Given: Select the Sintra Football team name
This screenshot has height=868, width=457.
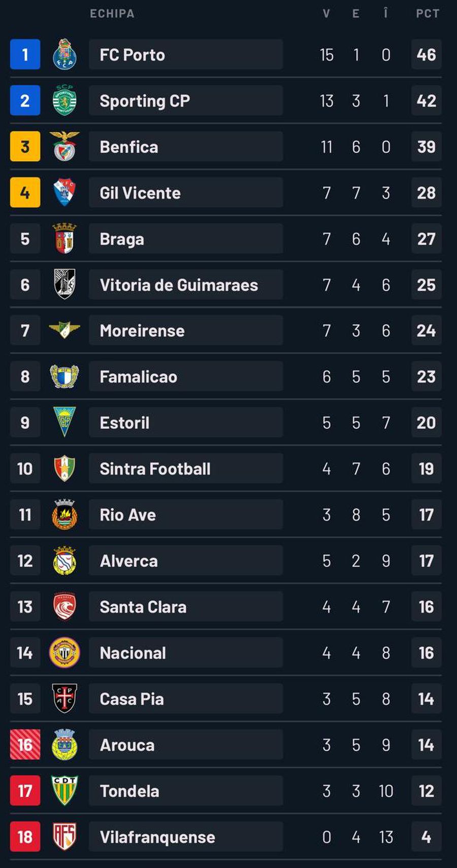Looking at the screenshot, I should 155,469.
